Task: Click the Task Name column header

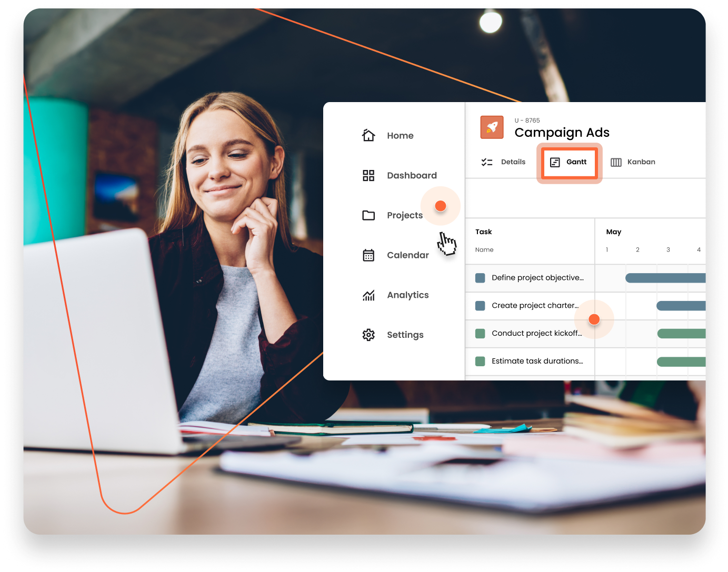Action: coord(484,249)
